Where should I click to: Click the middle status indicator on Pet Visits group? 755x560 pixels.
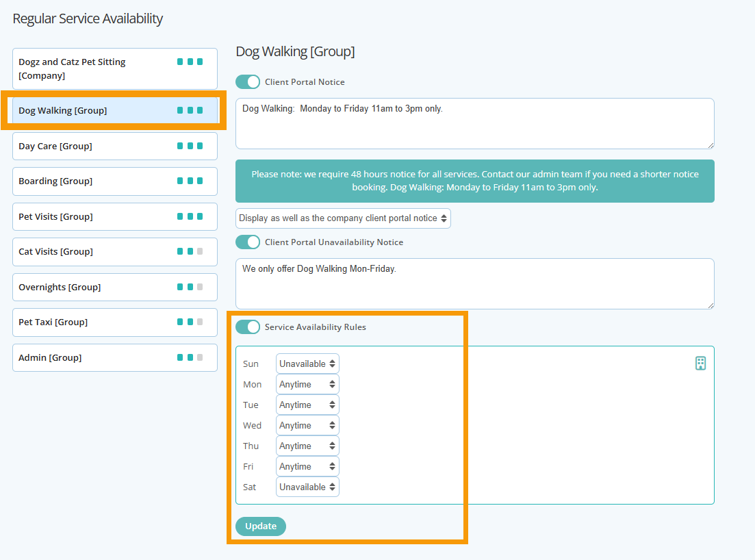coord(190,216)
